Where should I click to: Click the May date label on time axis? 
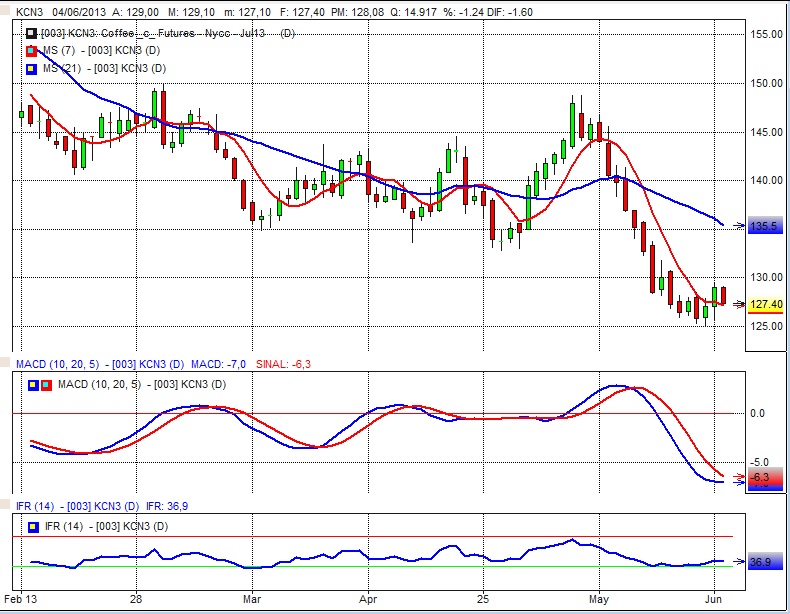click(x=598, y=600)
